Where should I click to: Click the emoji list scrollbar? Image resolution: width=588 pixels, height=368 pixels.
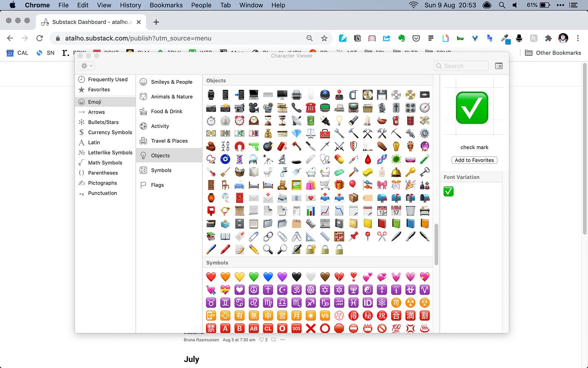tap(436, 244)
